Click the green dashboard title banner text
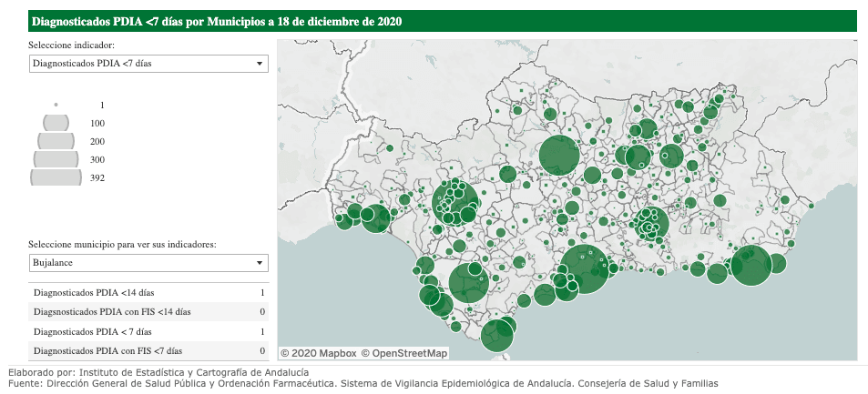Viewport: 868px width, 394px height. (x=217, y=22)
